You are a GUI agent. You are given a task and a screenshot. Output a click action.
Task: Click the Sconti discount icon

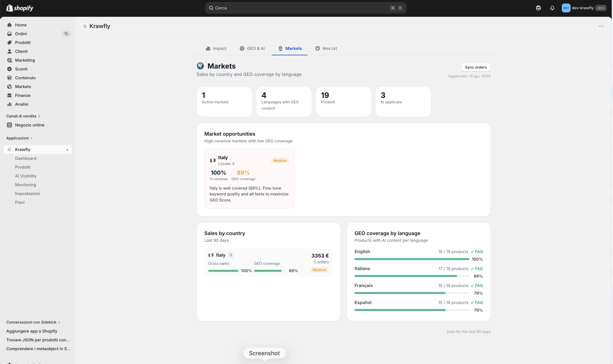click(9, 69)
